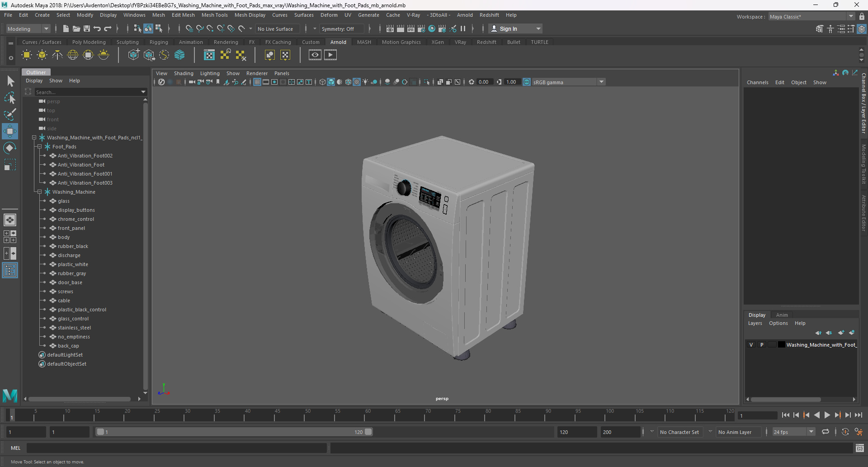
Task: Click the No Live Surface button
Action: pos(275,29)
